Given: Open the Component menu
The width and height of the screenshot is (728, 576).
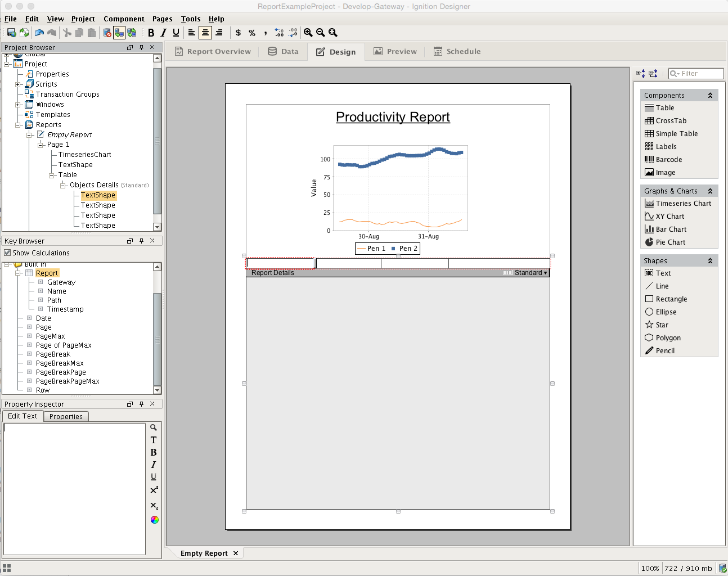Looking at the screenshot, I should (124, 19).
